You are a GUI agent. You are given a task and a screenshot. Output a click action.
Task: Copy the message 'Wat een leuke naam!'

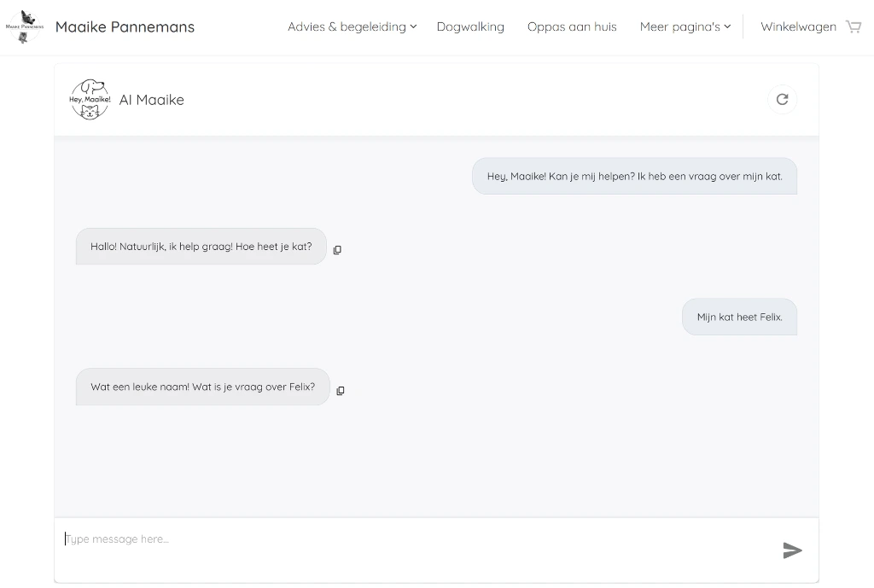[340, 390]
